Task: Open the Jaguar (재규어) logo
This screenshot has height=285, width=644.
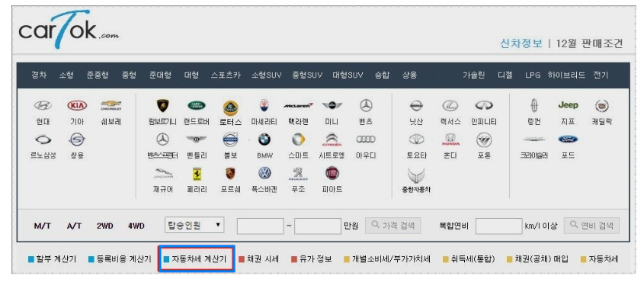Action: [x=162, y=173]
